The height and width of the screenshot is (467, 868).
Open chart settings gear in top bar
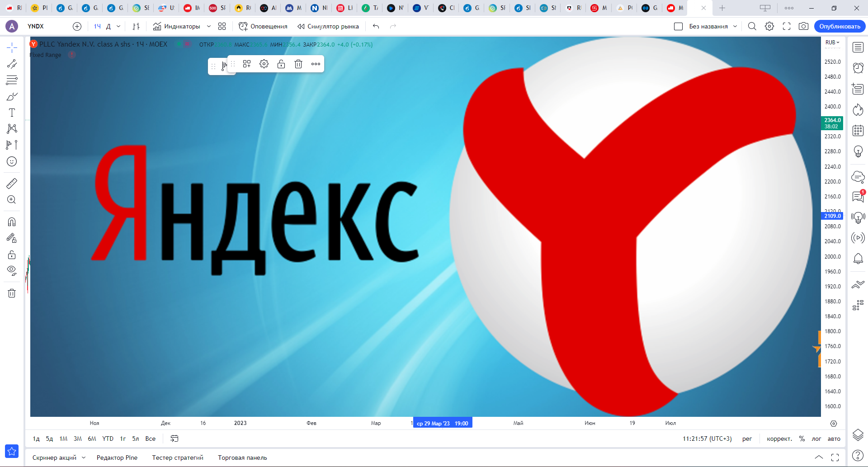pos(769,26)
